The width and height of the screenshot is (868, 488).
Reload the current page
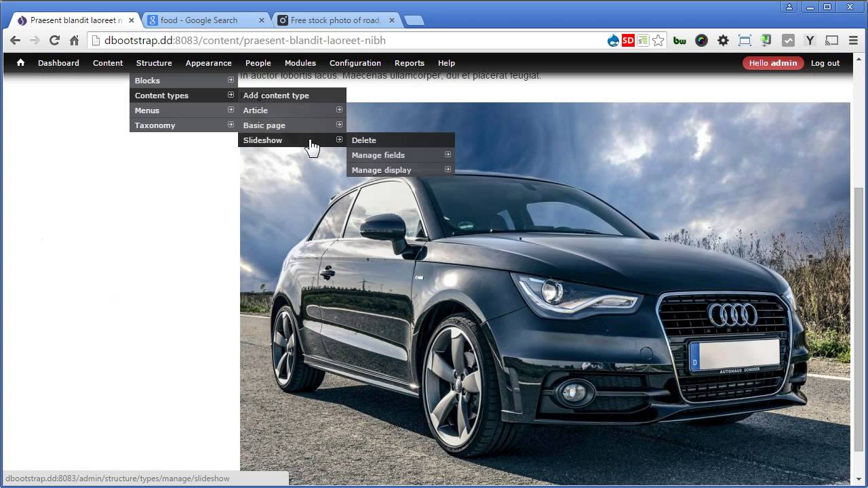click(x=55, y=41)
